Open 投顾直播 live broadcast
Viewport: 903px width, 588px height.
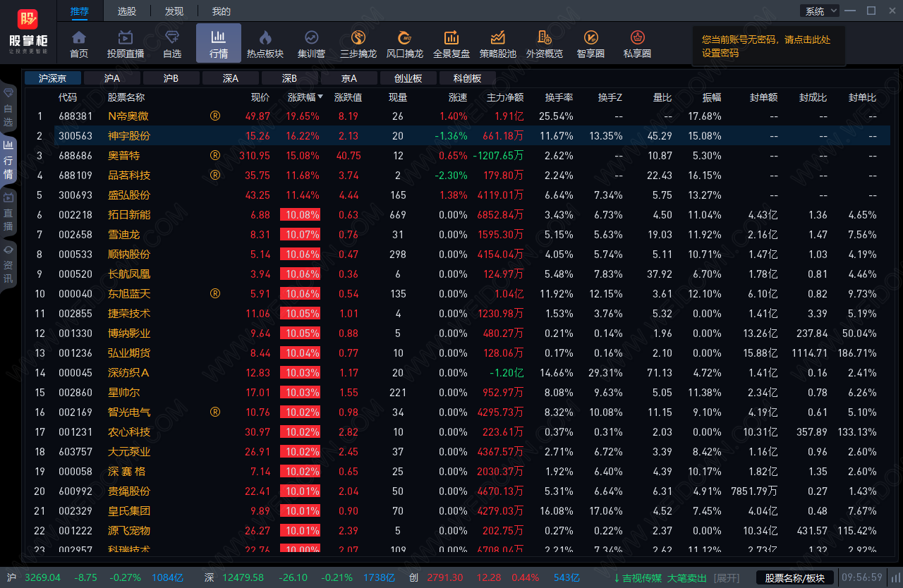pyautogui.click(x=126, y=44)
